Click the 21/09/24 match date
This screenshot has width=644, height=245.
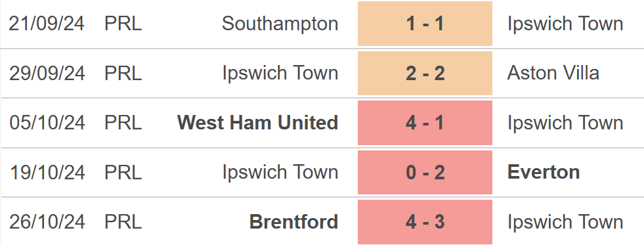coord(47,24)
